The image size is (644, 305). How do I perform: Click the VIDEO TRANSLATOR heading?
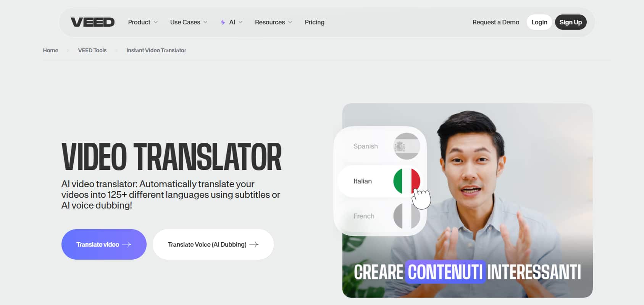point(171,157)
